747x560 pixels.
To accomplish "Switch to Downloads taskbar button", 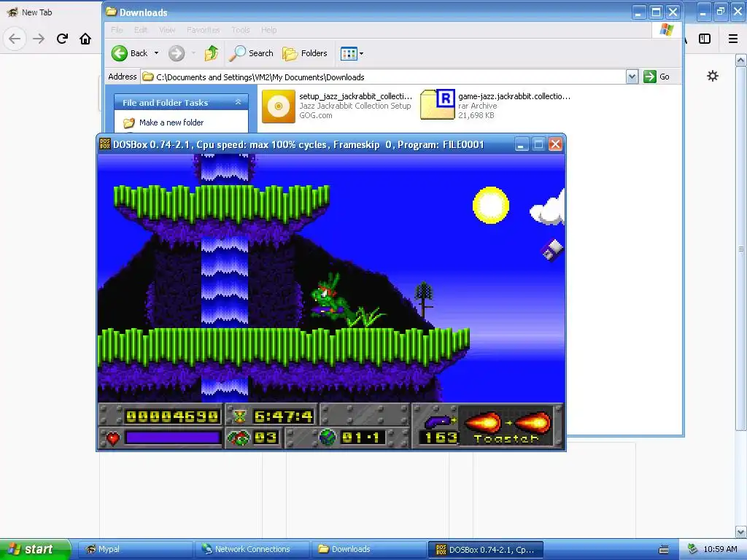I will point(368,549).
